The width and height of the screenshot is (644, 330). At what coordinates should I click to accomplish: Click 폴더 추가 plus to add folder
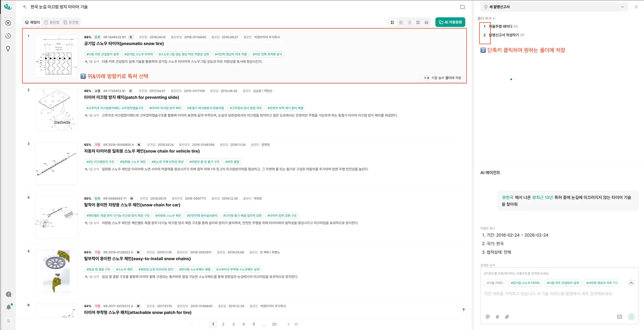[x=494, y=18]
